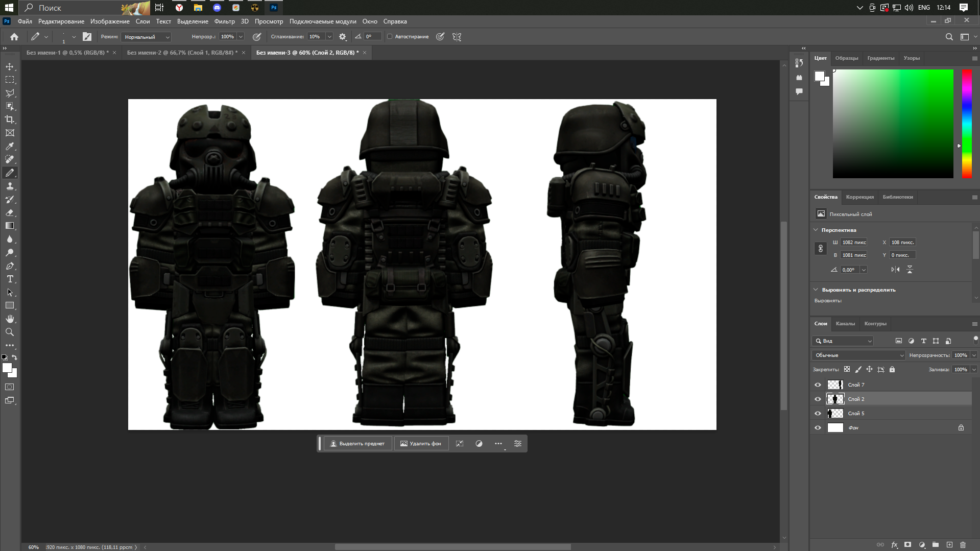The width and height of the screenshot is (980, 551).
Task: Open the Слои menu
Action: pos(142,21)
